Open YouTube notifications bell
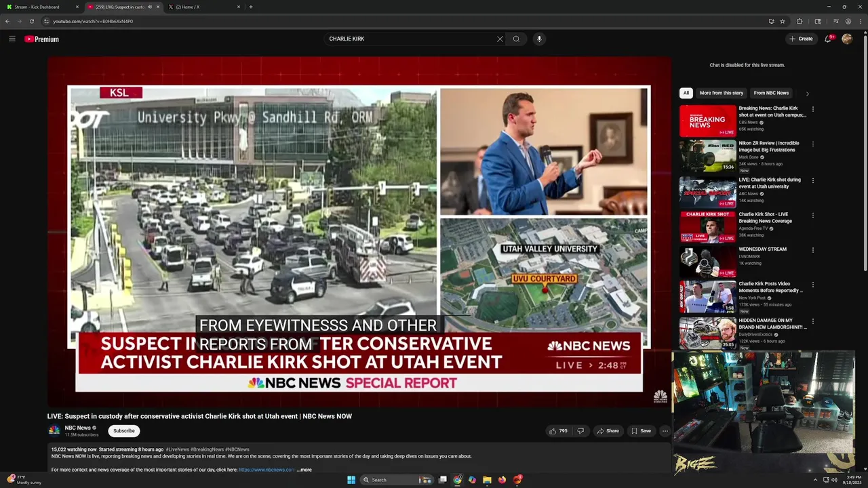 (x=828, y=39)
